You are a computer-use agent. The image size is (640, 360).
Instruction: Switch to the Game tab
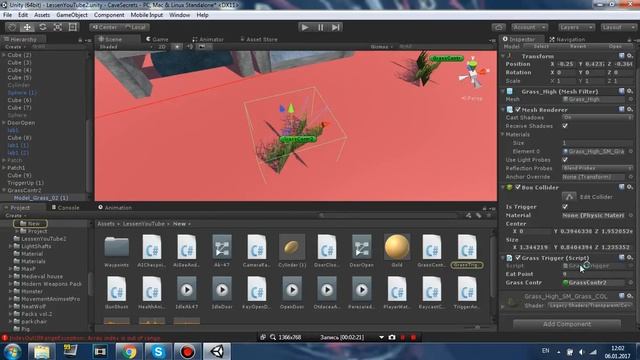point(157,39)
